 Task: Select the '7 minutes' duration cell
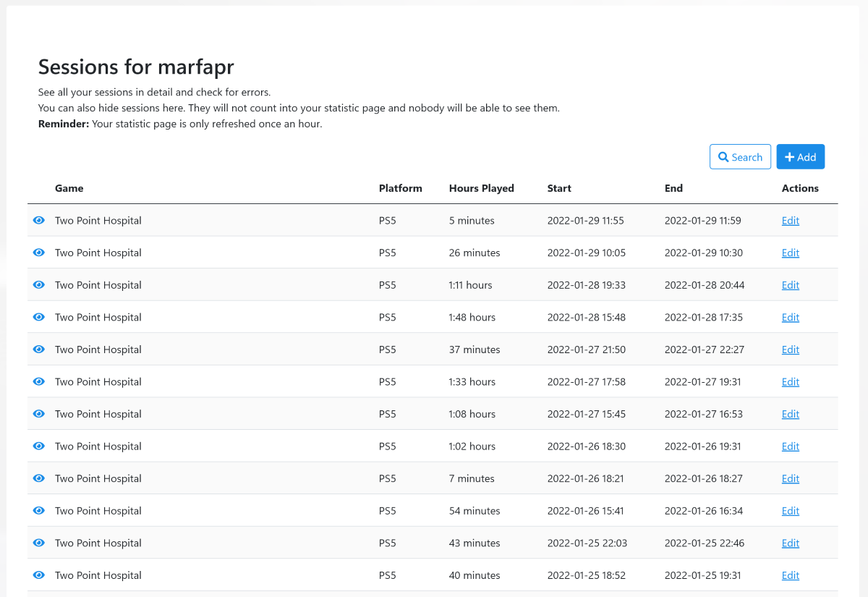(x=472, y=478)
